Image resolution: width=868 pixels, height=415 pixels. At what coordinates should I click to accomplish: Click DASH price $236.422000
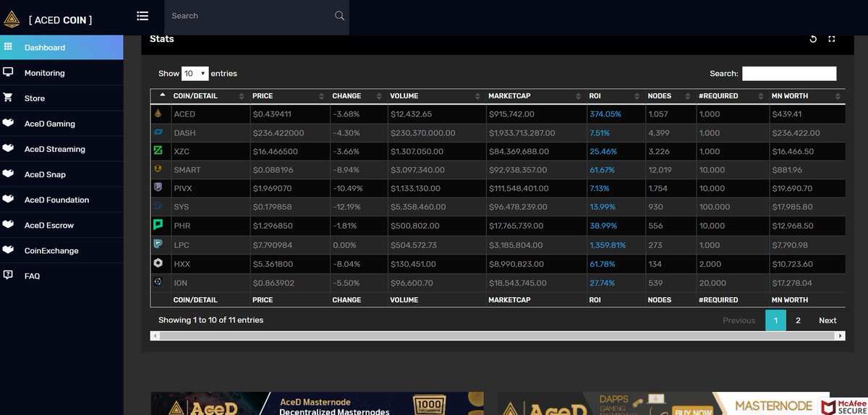coord(278,133)
